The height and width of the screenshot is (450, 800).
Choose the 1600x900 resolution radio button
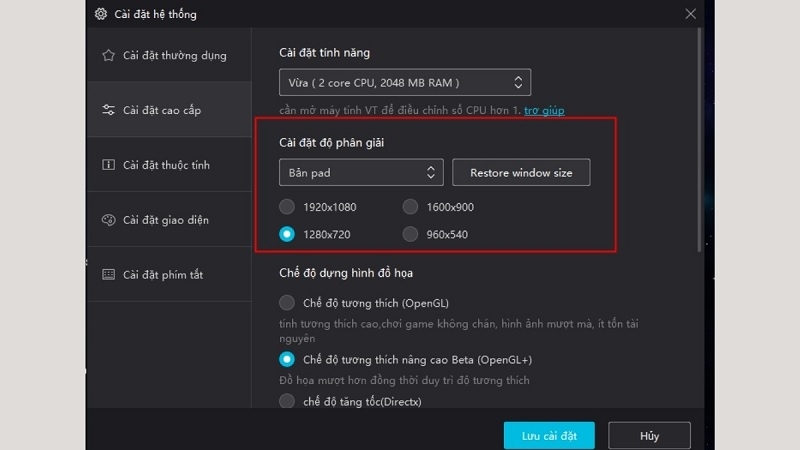click(x=410, y=207)
